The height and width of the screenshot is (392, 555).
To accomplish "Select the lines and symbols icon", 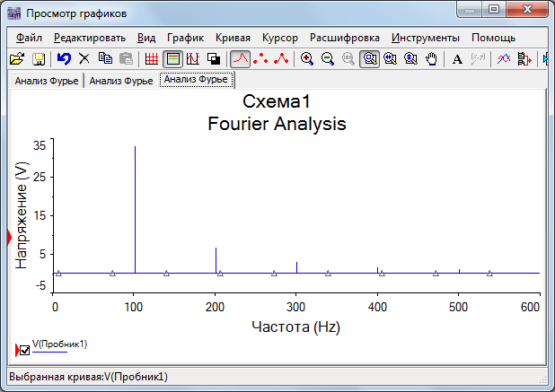I will [x=281, y=58].
